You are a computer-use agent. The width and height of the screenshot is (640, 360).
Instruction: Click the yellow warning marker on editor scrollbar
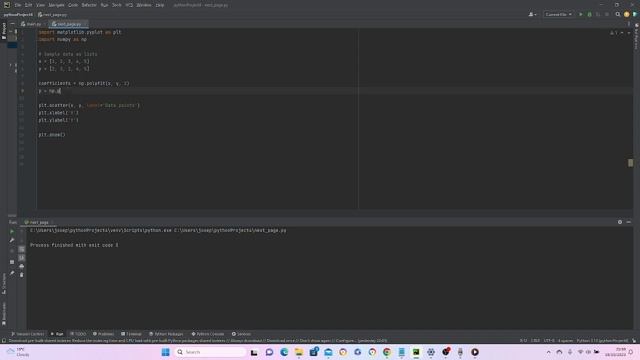tap(631, 163)
